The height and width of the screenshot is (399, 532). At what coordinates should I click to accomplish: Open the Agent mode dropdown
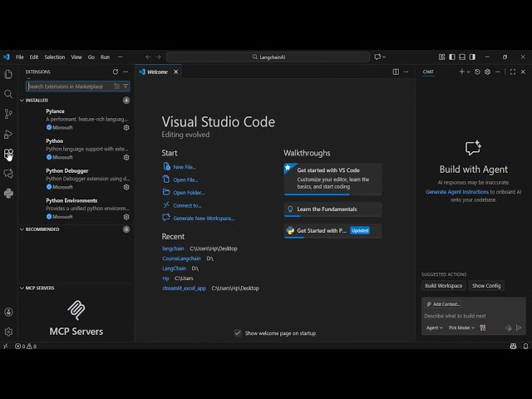434,328
